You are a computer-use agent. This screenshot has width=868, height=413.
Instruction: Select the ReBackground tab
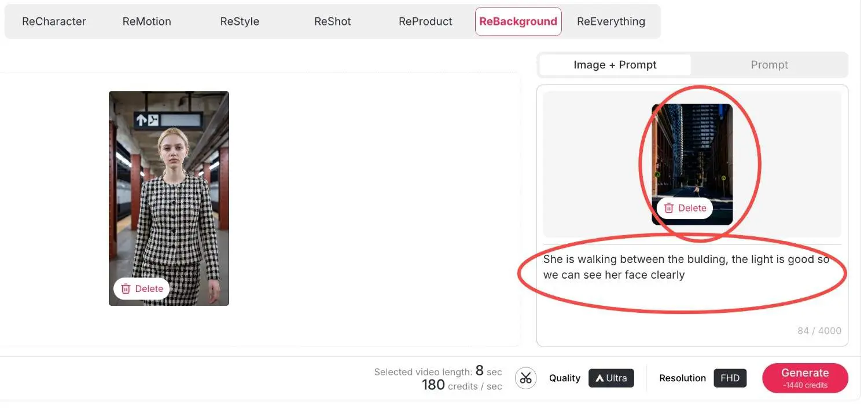pyautogui.click(x=518, y=21)
